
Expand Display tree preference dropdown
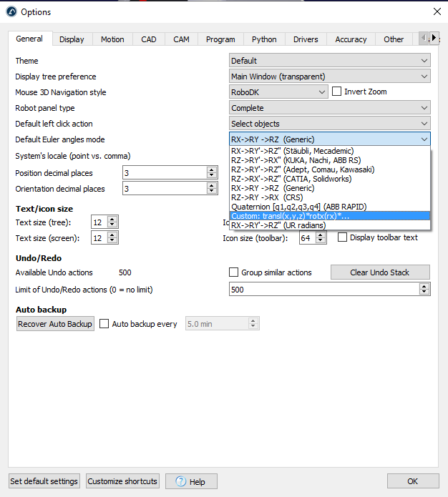[329, 77]
